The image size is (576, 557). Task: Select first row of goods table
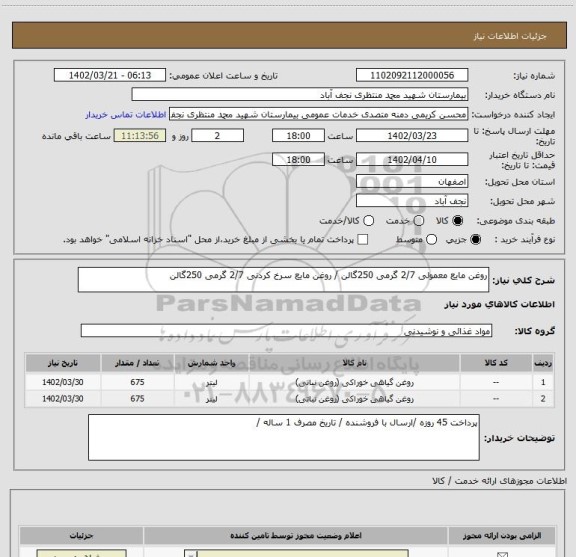coord(289,382)
